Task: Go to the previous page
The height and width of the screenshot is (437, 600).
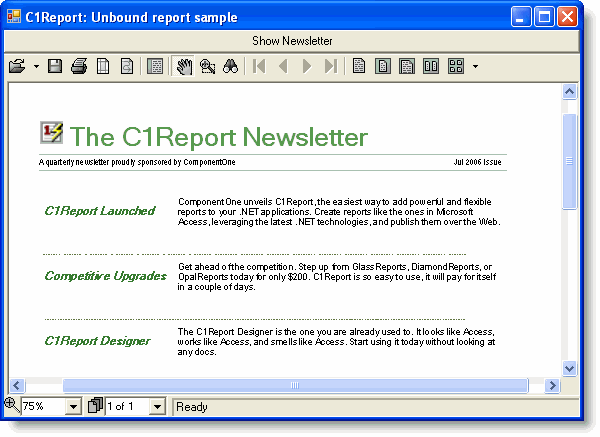Action: click(283, 66)
